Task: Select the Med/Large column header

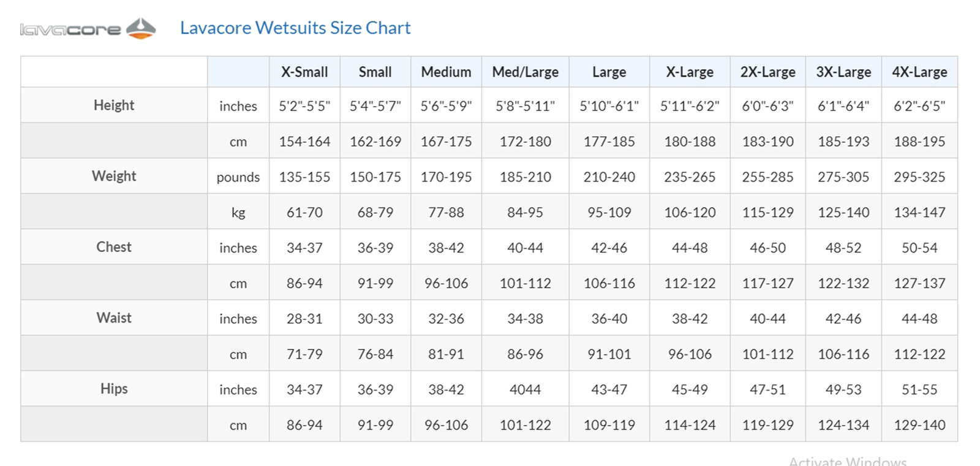Action: [x=525, y=72]
